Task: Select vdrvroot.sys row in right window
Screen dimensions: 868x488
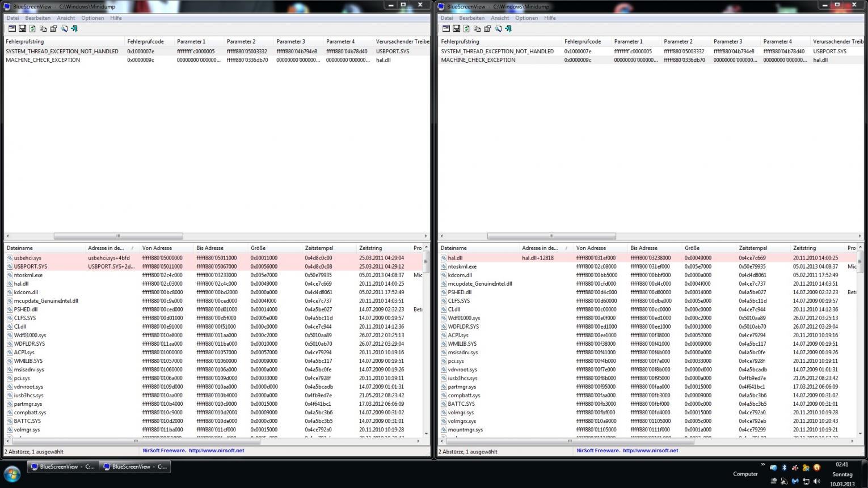Action: (648, 370)
